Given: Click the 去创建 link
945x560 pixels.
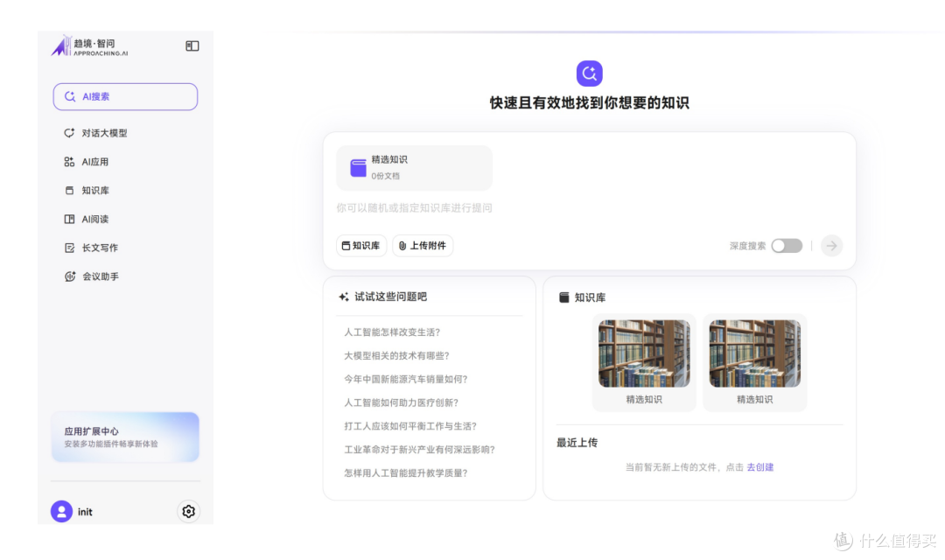Looking at the screenshot, I should click(x=760, y=467).
